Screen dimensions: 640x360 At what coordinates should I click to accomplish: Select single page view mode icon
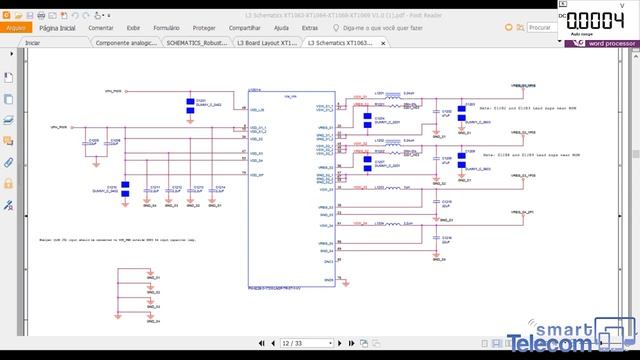484,344
